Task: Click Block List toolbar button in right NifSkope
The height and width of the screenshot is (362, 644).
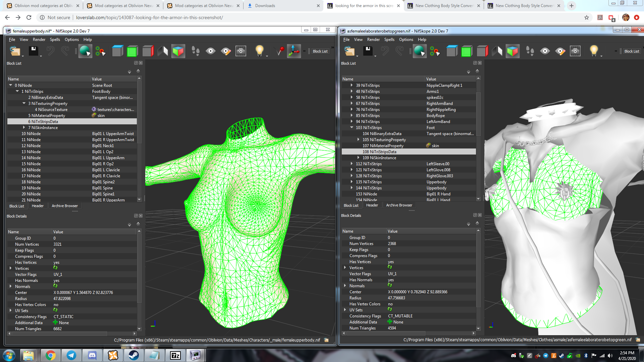Action: (x=632, y=51)
